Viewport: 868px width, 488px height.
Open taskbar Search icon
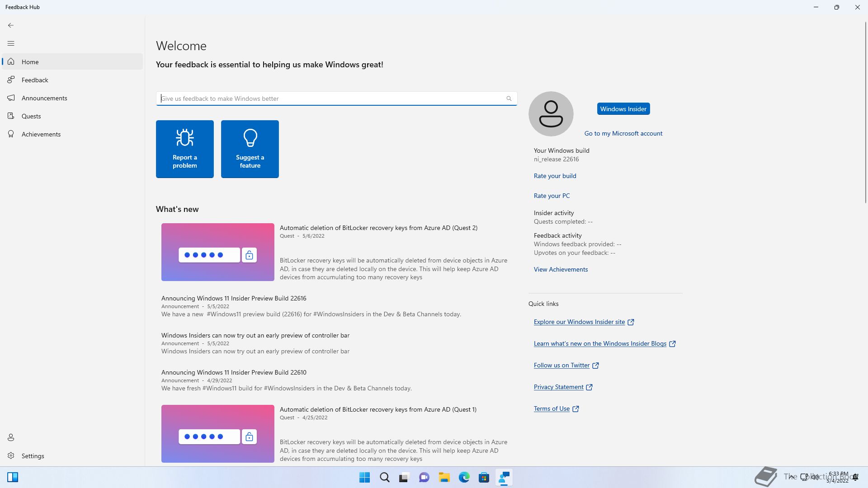[385, 478]
